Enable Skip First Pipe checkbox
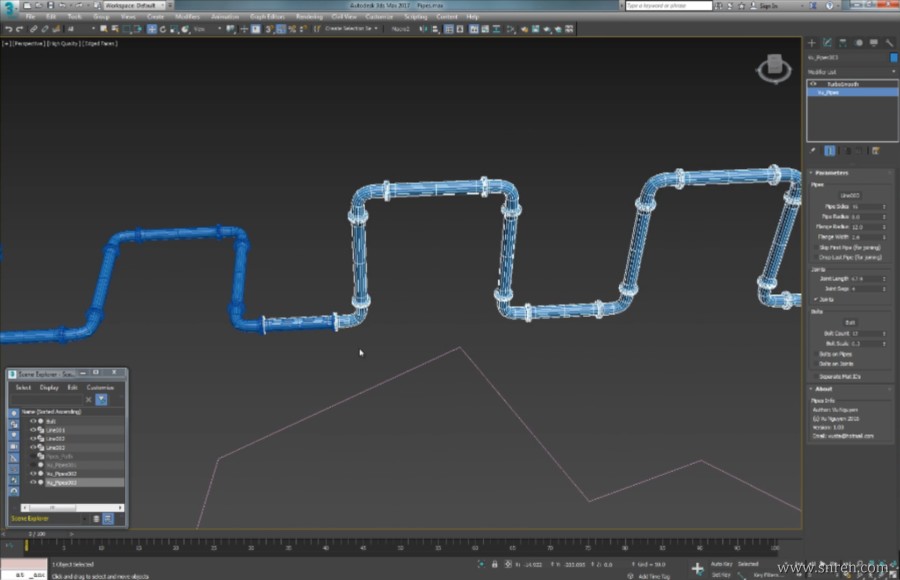The height and width of the screenshot is (580, 900). click(x=816, y=248)
